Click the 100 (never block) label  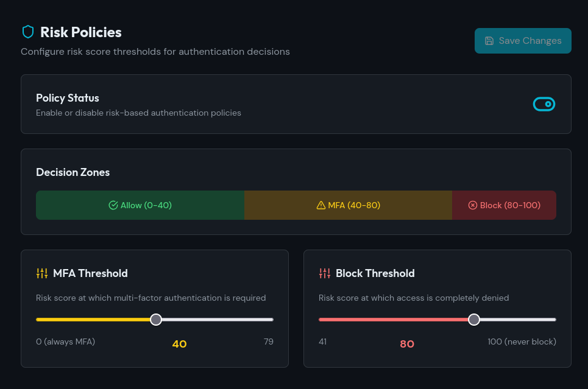click(x=522, y=342)
